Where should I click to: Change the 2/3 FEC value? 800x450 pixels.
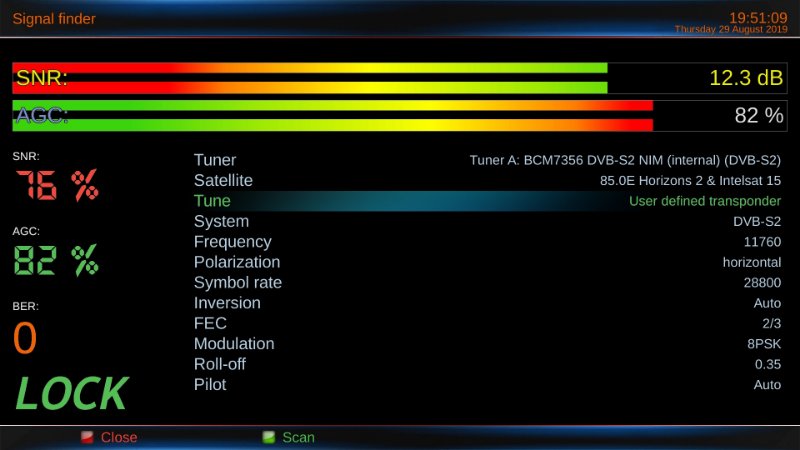click(771, 323)
